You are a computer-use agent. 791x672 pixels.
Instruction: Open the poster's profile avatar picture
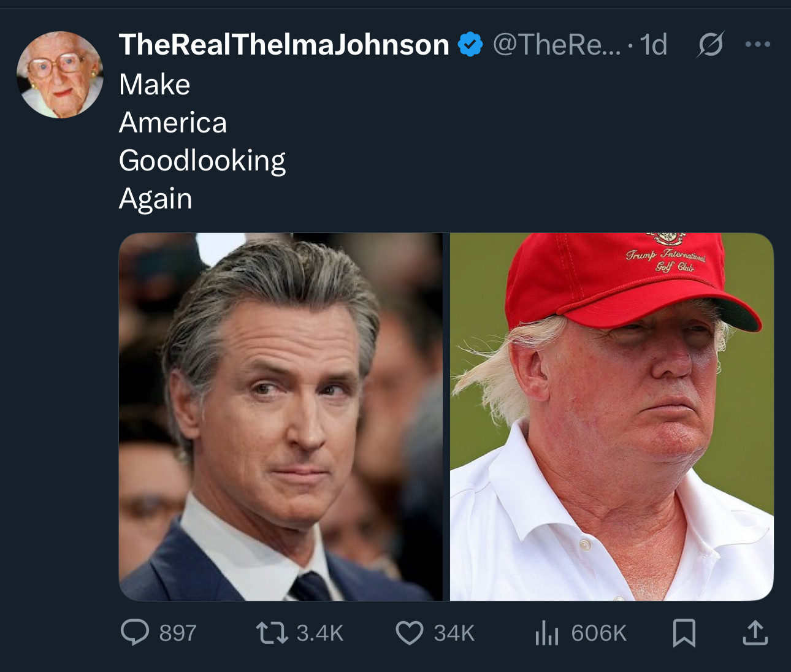pyautogui.click(x=60, y=74)
